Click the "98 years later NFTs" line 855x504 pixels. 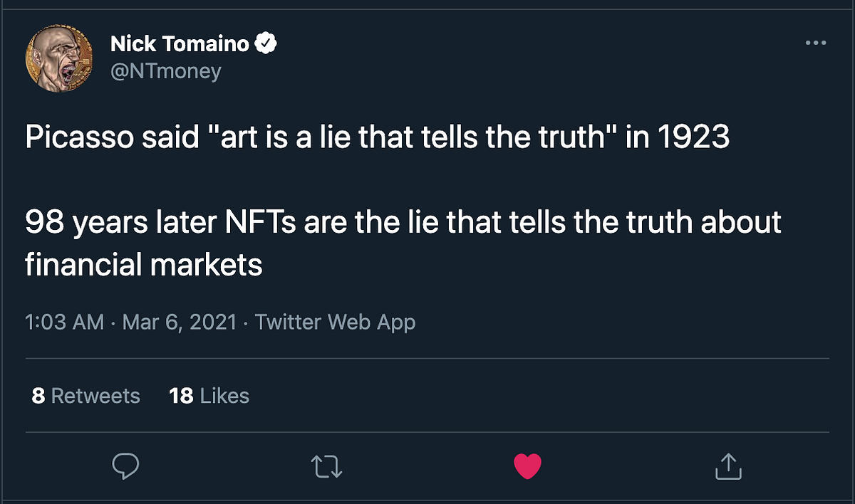coord(403,223)
